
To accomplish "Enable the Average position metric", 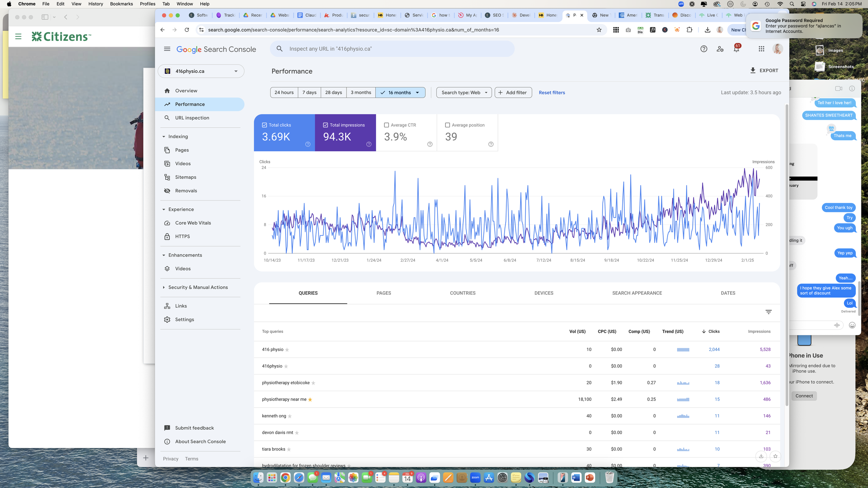I will tap(448, 125).
